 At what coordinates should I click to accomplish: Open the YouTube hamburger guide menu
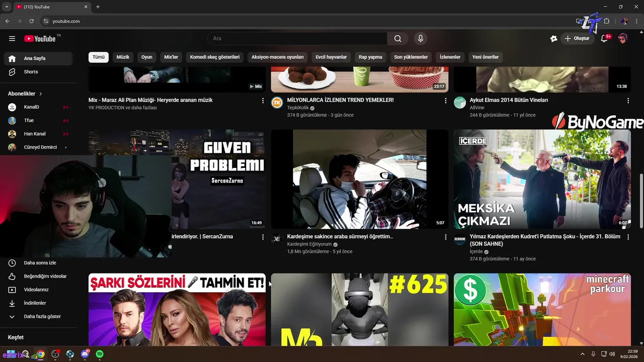(12, 39)
